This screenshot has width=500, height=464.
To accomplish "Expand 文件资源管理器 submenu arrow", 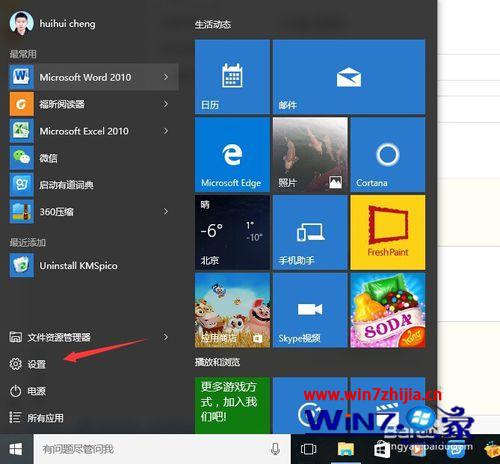I will [x=165, y=337].
